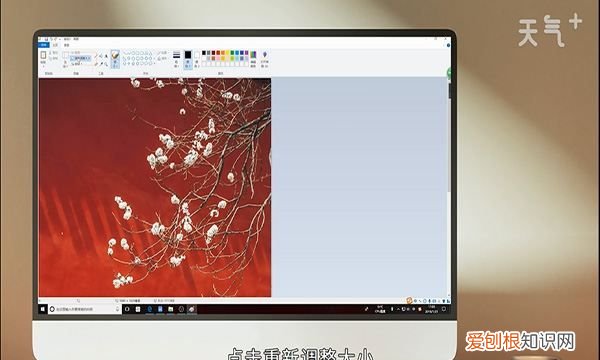Select the Eraser tool
The image size is (600, 360).
click(96, 64)
